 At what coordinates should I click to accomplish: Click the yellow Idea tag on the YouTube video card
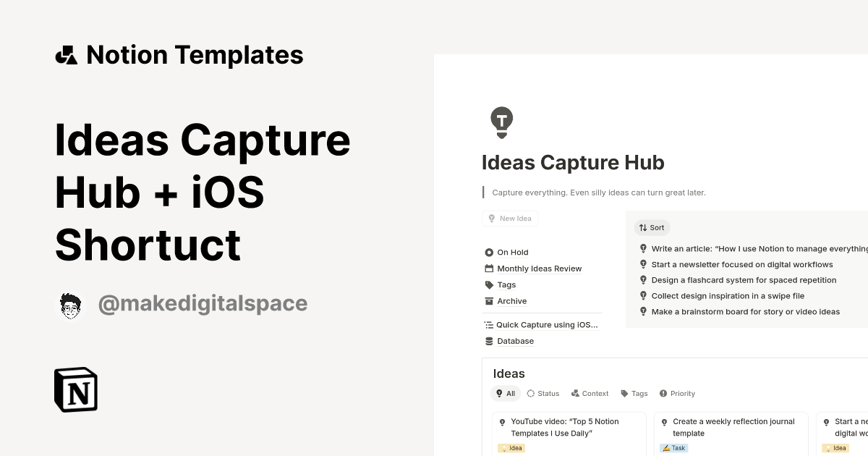(x=511, y=448)
